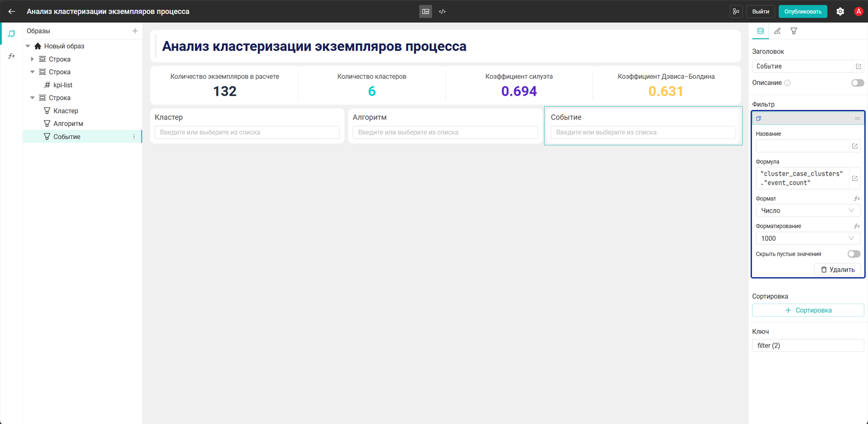Viewport: 868px width, 424px height.
Task: Click the Коэффициент силуэта value 0.694
Action: pos(519,91)
